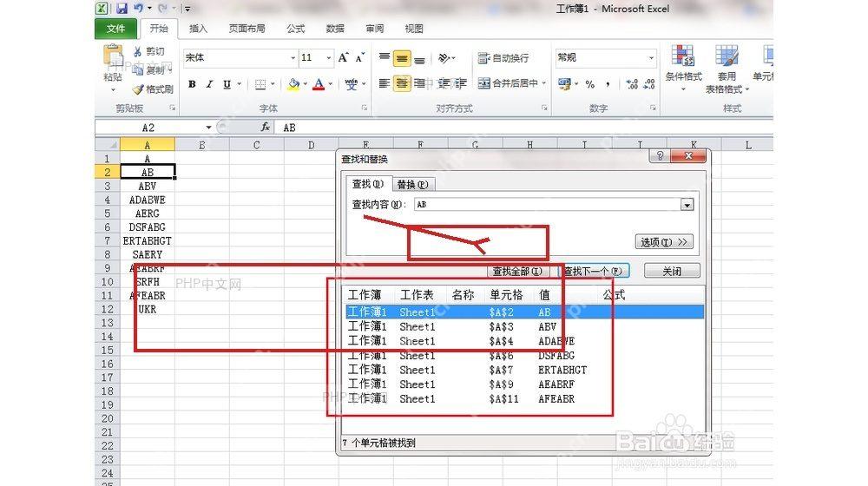Click the text Orientation icon
868x486 pixels.
pos(444,57)
